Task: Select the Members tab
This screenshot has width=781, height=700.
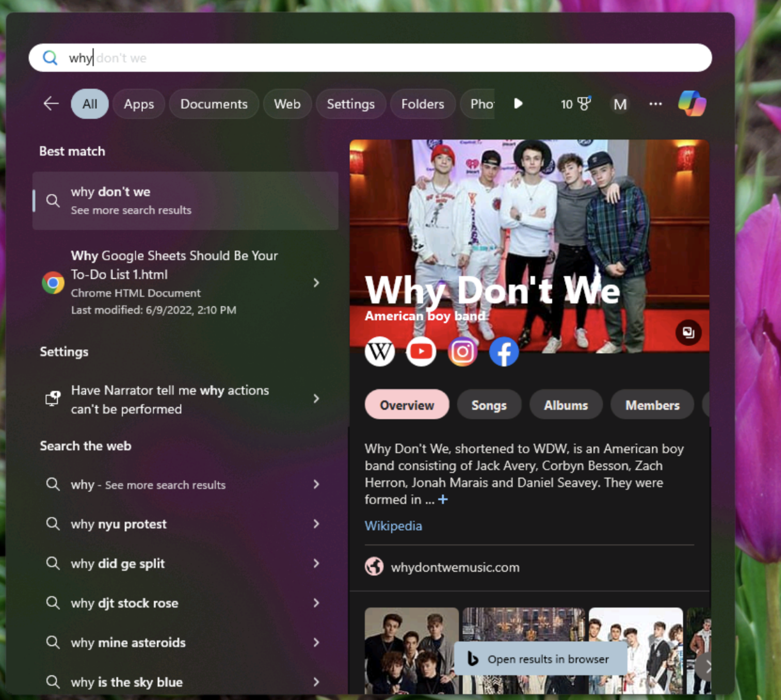Action: pyautogui.click(x=651, y=405)
